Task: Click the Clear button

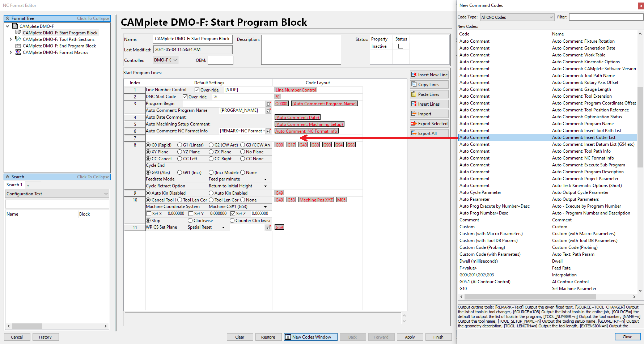Action: pyautogui.click(x=240, y=337)
